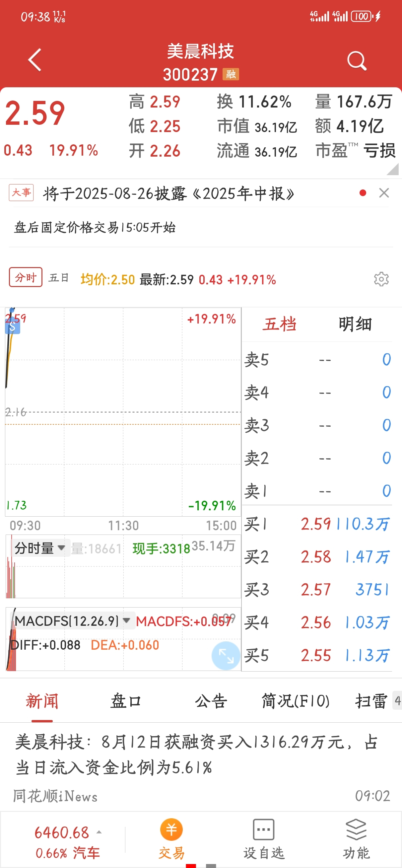Tap the 卖5 ask row
Image resolution: width=402 pixels, height=868 pixels.
317,360
